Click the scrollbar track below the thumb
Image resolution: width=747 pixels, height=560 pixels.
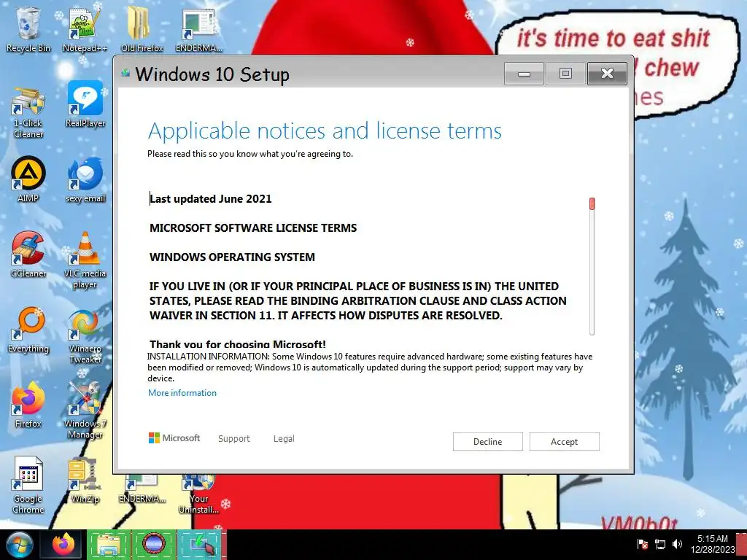click(592, 273)
